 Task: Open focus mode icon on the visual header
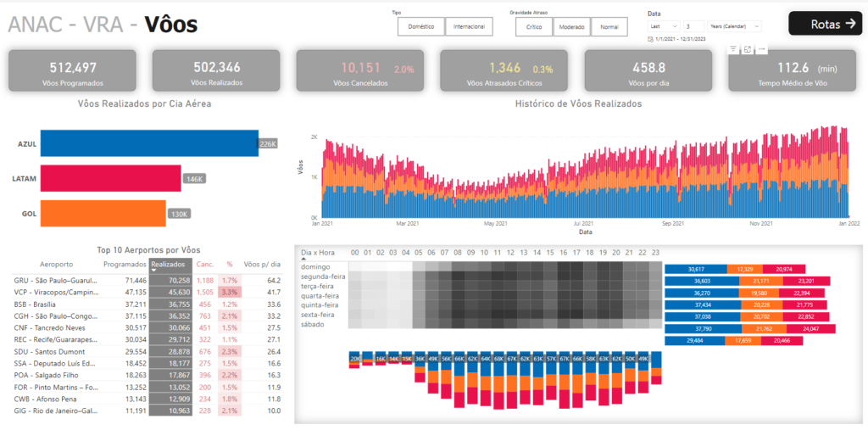(x=748, y=49)
